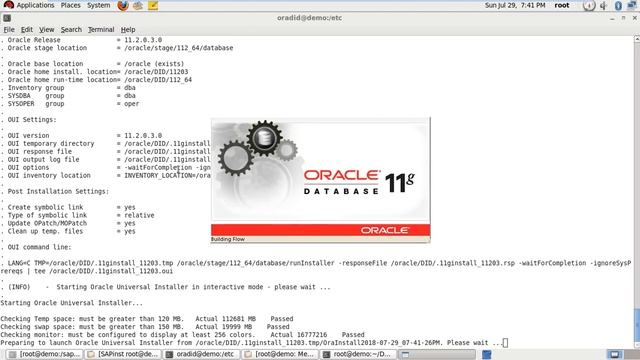640x360 pixels.
Task: Click the Red Hat Applications logo icon
Action: [9, 5]
